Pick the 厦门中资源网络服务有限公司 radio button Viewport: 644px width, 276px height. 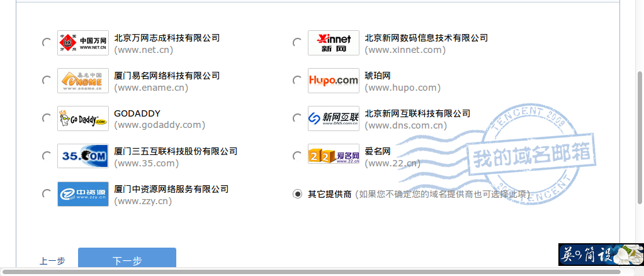click(x=47, y=193)
